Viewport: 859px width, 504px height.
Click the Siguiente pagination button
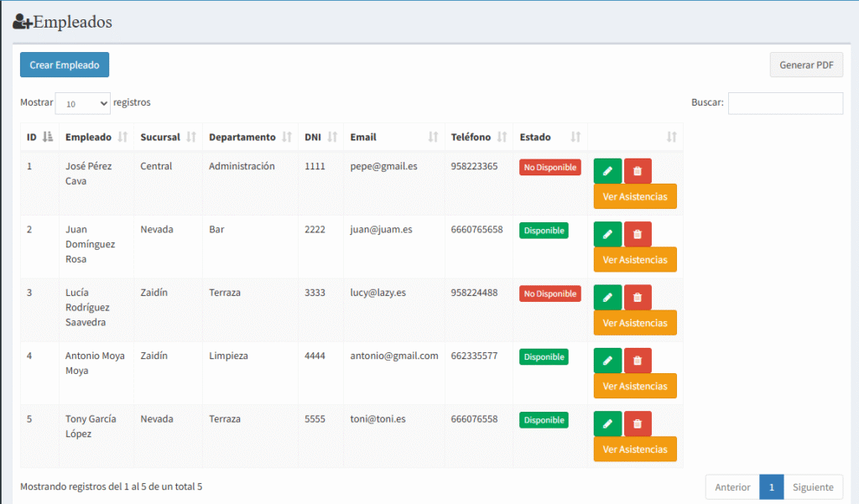click(813, 487)
